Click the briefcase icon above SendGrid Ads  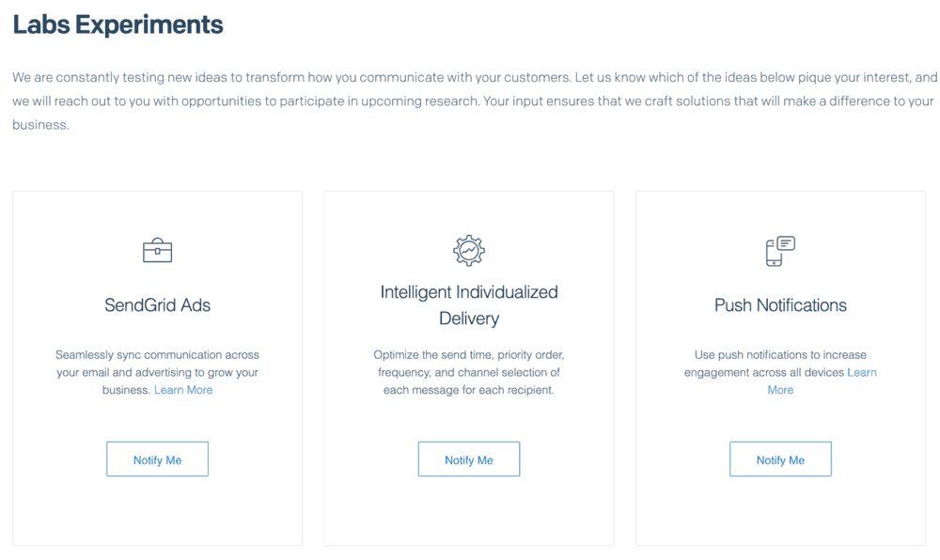point(157,250)
